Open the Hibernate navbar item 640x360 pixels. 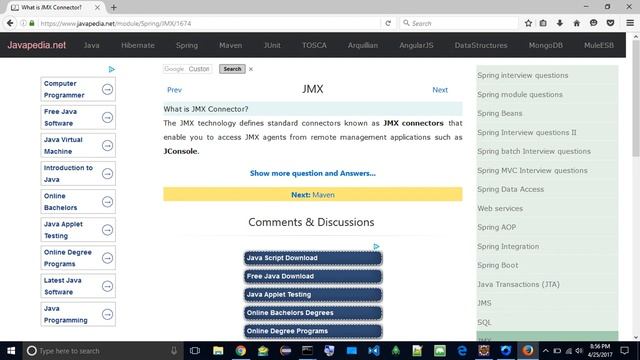click(138, 45)
